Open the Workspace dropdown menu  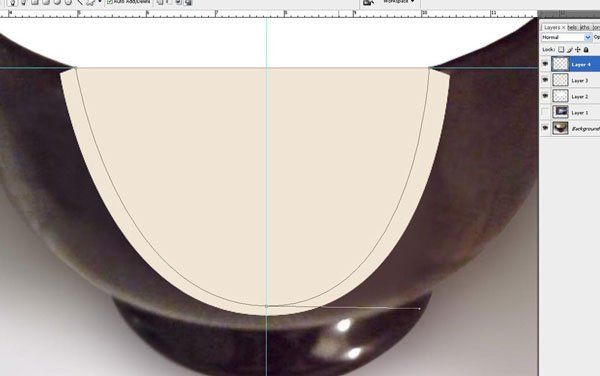click(x=399, y=2)
